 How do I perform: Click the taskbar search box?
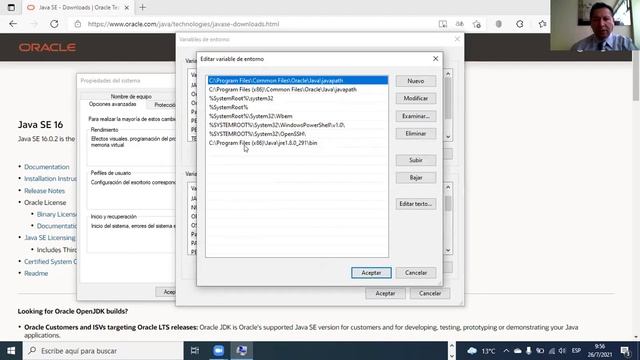(103, 351)
